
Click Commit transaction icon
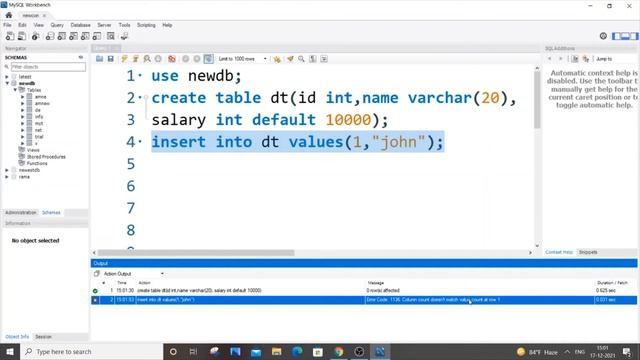pos(186,59)
